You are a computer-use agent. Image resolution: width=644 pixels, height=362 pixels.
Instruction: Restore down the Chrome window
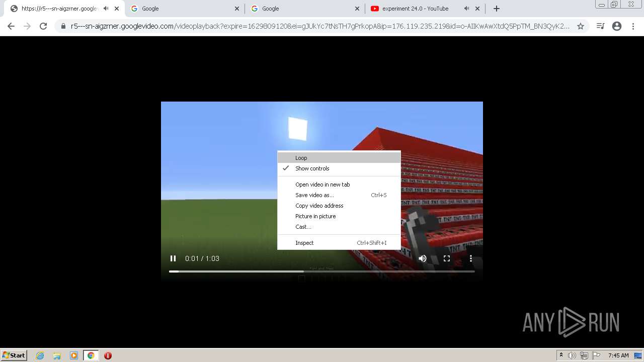click(x=614, y=4)
